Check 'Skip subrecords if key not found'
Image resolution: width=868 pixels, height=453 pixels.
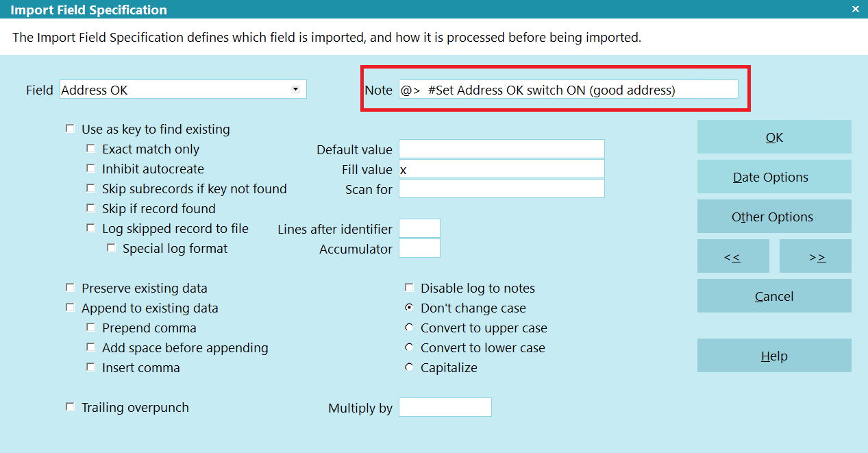click(91, 188)
